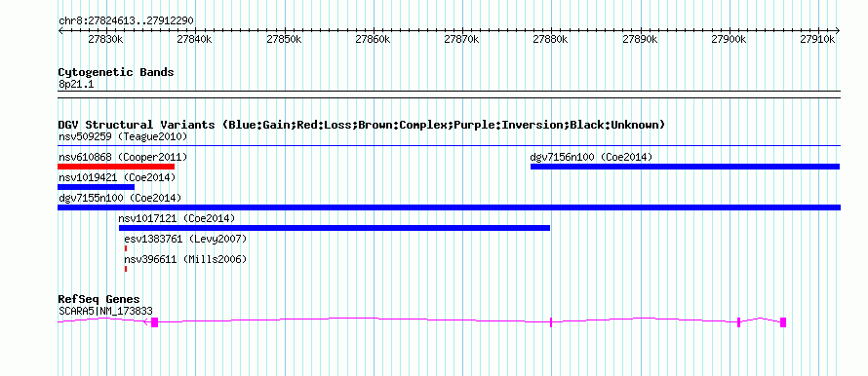Click the 27890k ruler label
Screen dimensions: 868x376
(x=641, y=40)
